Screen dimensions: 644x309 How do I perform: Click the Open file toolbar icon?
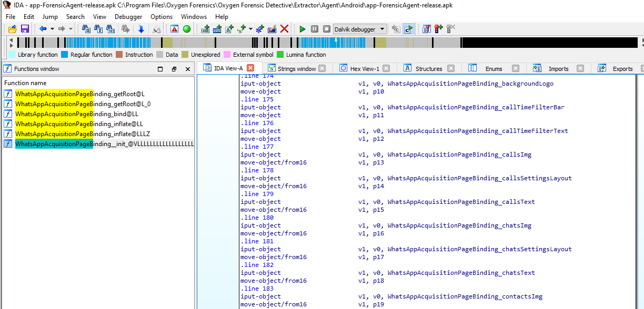tap(13, 29)
